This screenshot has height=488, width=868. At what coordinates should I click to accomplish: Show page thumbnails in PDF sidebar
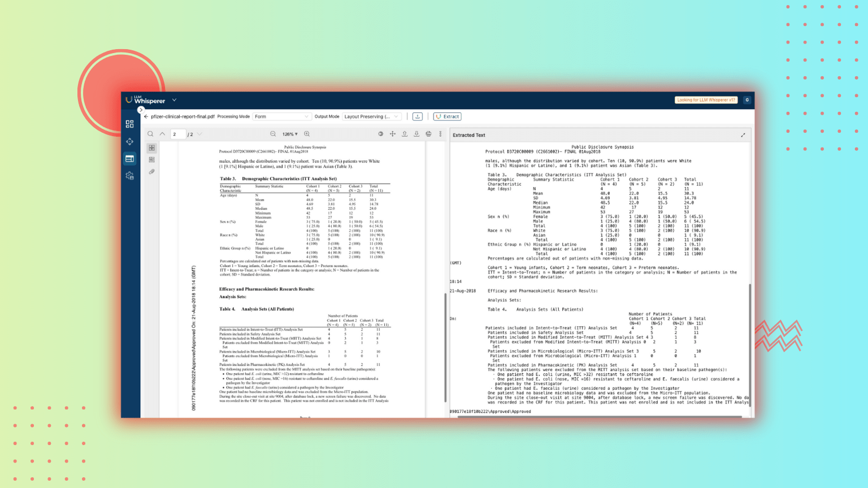(x=151, y=148)
